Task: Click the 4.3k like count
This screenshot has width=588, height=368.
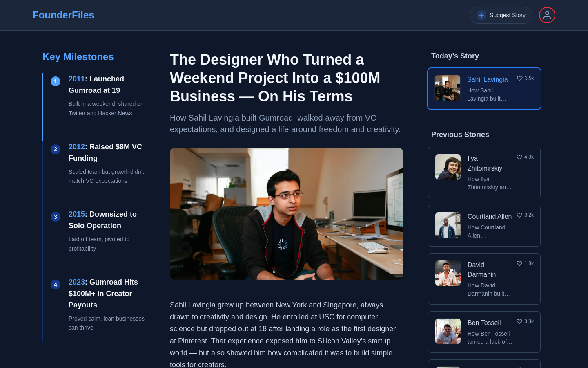Action: point(529,157)
